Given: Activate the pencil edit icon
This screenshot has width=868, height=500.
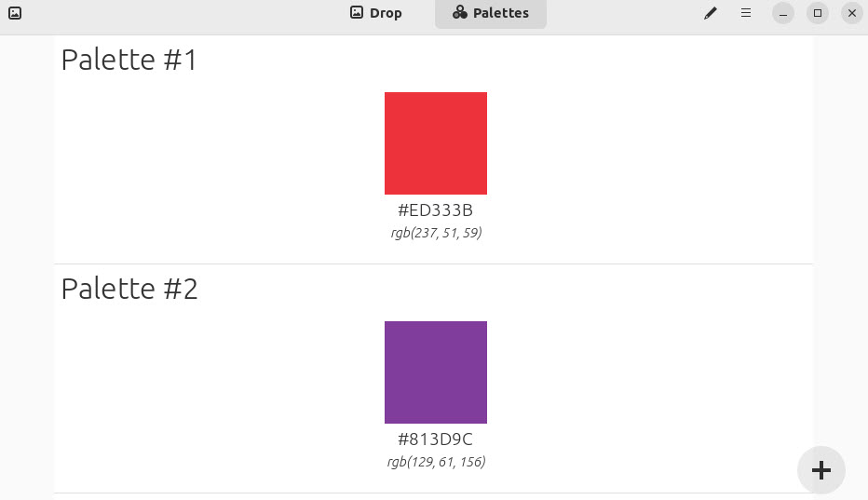Looking at the screenshot, I should tap(711, 13).
